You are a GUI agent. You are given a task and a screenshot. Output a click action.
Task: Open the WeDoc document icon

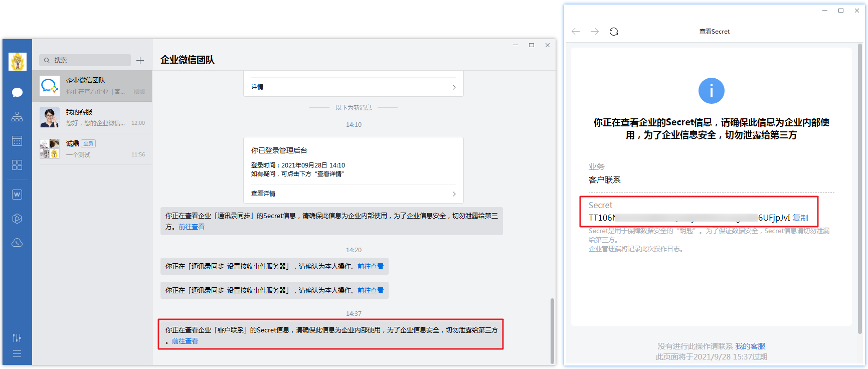pyautogui.click(x=17, y=195)
